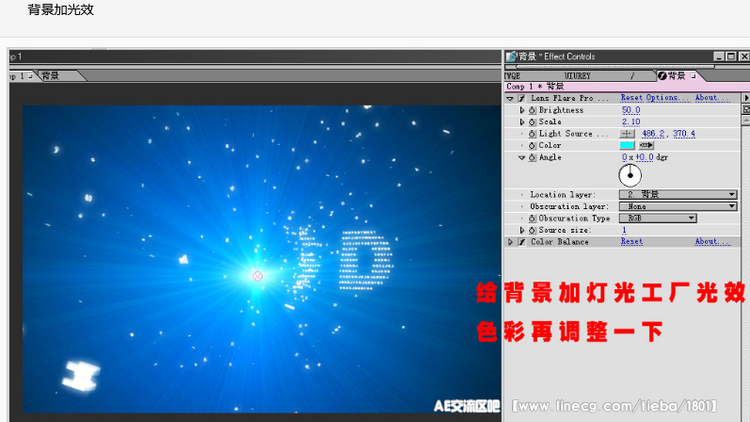Screen dimensions: 750x422
Task: Expand the Color Balance effect
Action: click(510, 242)
